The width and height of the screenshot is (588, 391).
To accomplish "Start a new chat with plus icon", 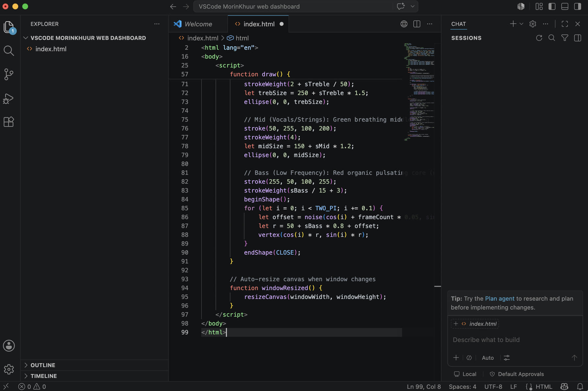I will pos(513,24).
